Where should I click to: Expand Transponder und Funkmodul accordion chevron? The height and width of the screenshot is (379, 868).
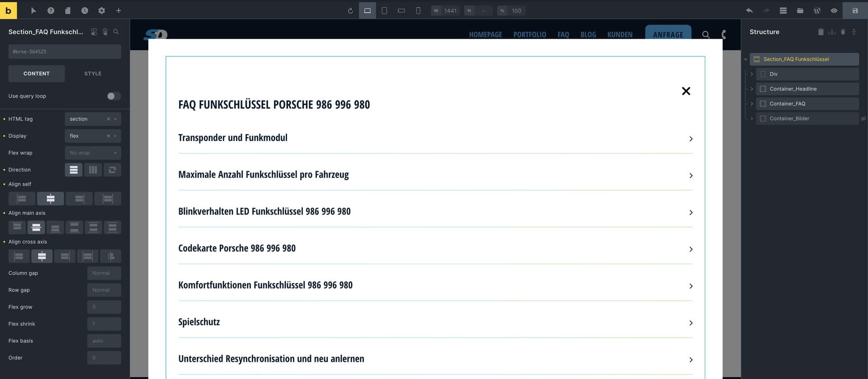691,139
